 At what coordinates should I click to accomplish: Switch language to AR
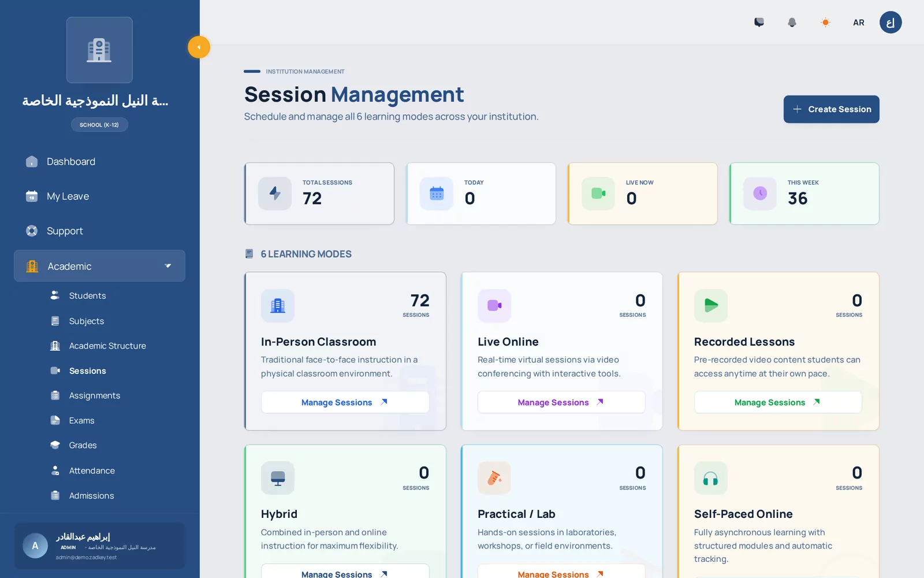tap(859, 23)
